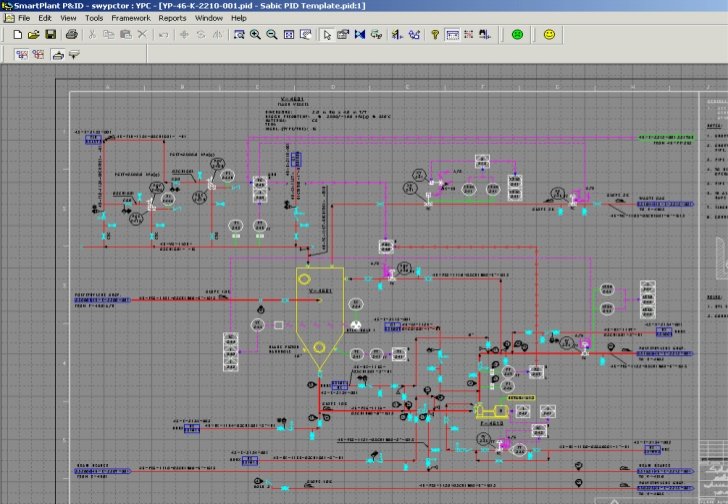Click the yellow key icon
Viewport: 728px width, 504px height.
(x=435, y=34)
